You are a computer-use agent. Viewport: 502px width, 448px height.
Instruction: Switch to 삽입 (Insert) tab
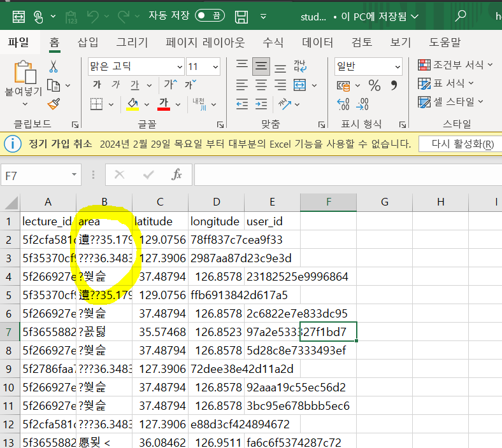pyautogui.click(x=88, y=42)
